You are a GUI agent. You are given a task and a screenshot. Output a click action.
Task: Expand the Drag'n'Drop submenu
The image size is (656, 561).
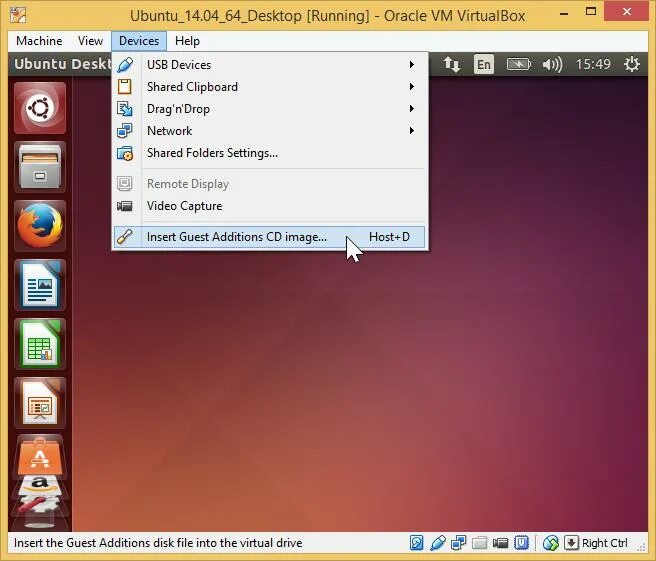(270, 109)
